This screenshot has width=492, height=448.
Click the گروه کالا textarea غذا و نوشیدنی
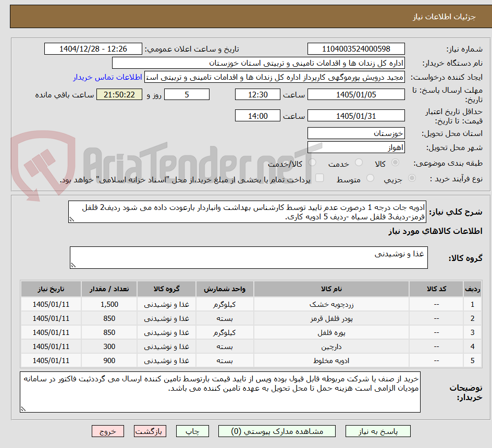point(249,257)
